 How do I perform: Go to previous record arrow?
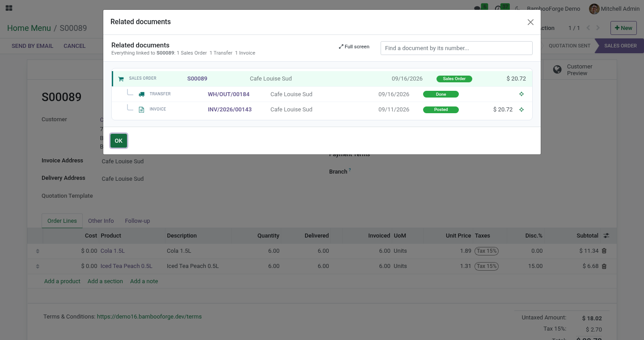coord(588,28)
